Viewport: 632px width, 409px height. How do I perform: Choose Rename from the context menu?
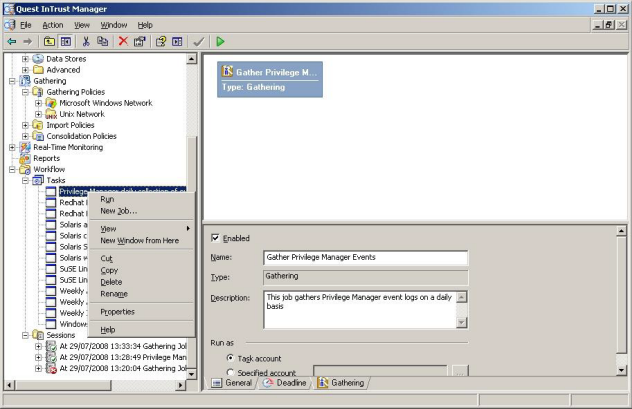coord(141,294)
